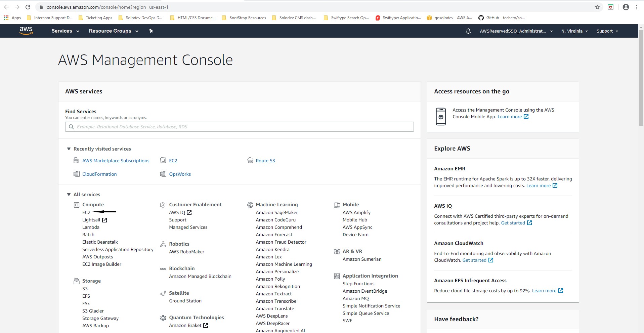Image resolution: width=644 pixels, height=333 pixels.
Task: Open the HTML/CSS Documents bookmark folder
Action: [193, 18]
